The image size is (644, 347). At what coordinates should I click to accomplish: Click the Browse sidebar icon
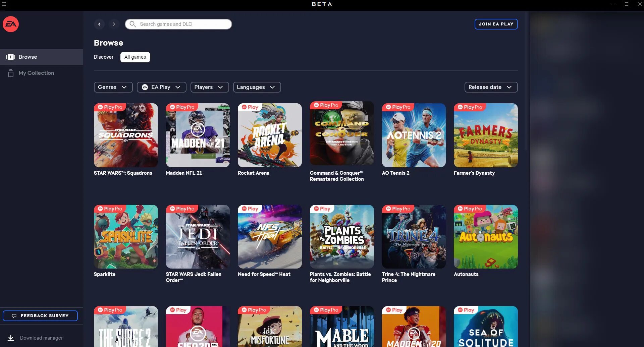(11, 57)
